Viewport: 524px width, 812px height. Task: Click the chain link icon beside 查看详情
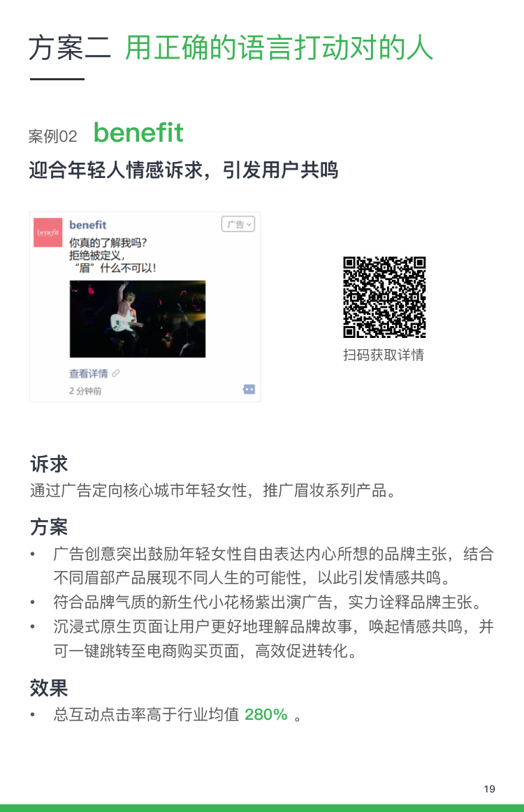click(116, 374)
